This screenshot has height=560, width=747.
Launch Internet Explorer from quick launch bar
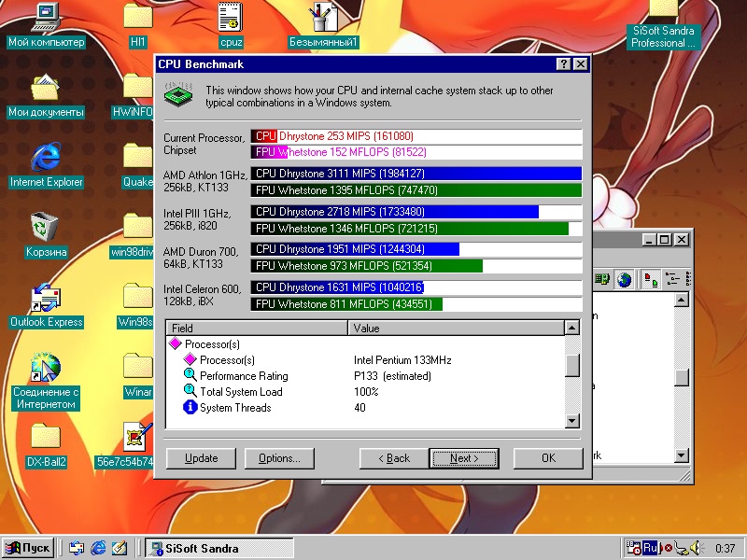click(x=98, y=548)
